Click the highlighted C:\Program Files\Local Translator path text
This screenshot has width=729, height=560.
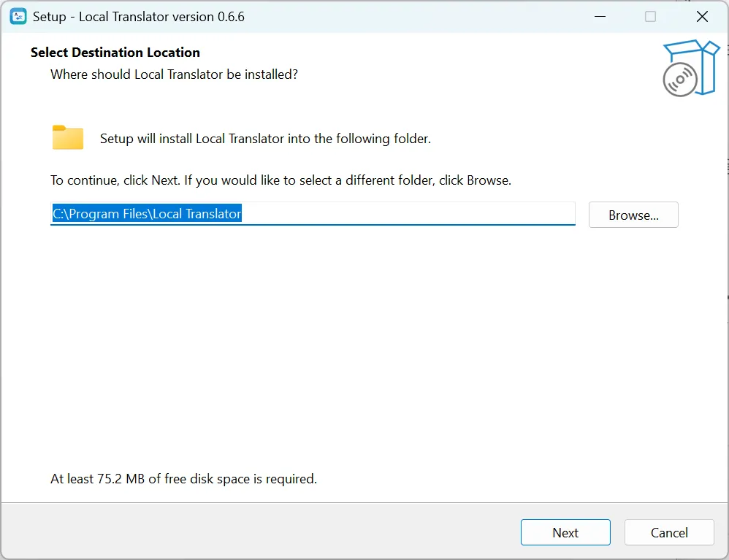(147, 214)
